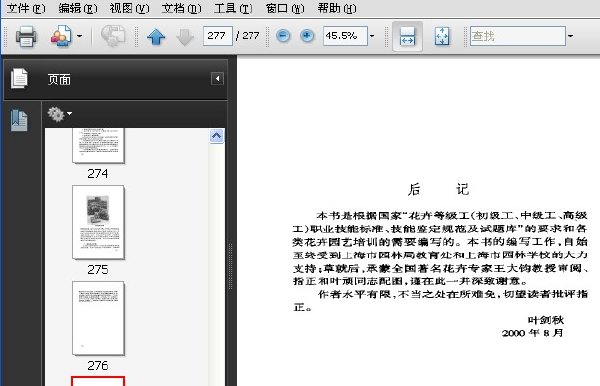Toggle the fit width scrolling mode icon
This screenshot has height=386, width=600.
click(x=407, y=36)
